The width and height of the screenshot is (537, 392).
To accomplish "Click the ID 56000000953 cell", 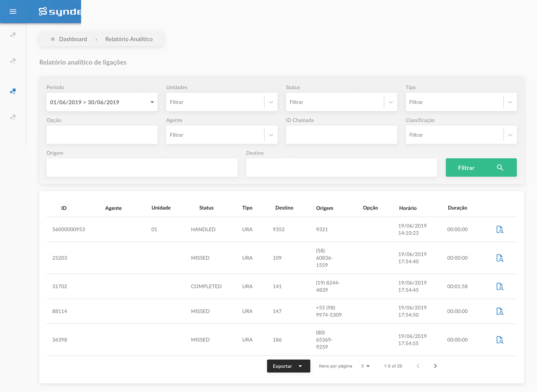I will pos(69,229).
